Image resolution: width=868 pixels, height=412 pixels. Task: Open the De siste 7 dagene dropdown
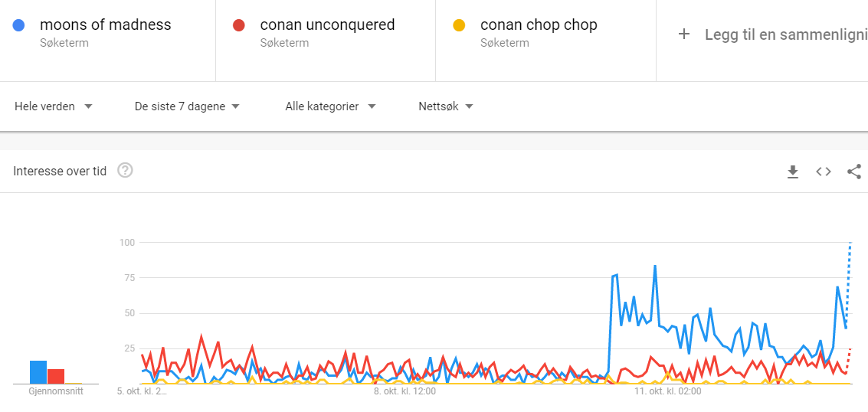pos(187,106)
